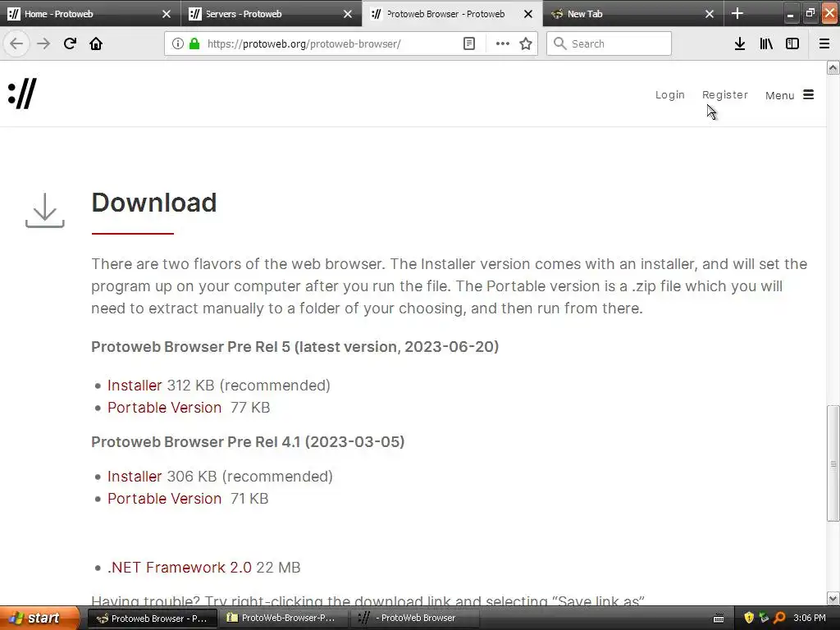
Task: Click the green secure connection padlock
Action: [x=194, y=43]
